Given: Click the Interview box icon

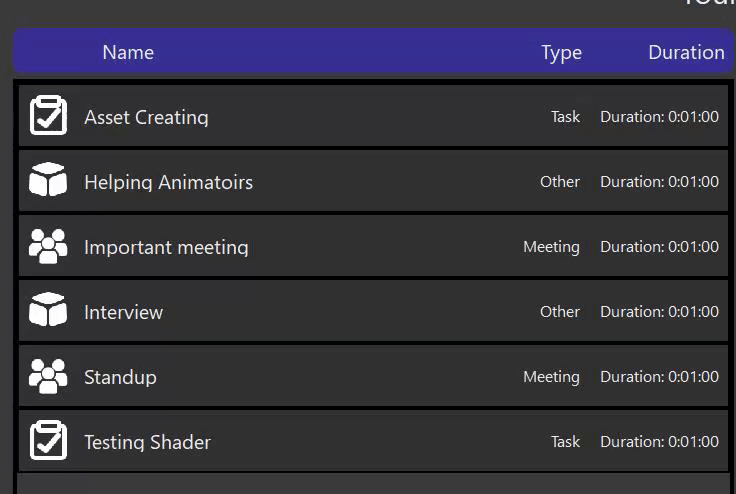Looking at the screenshot, I should [x=48, y=311].
